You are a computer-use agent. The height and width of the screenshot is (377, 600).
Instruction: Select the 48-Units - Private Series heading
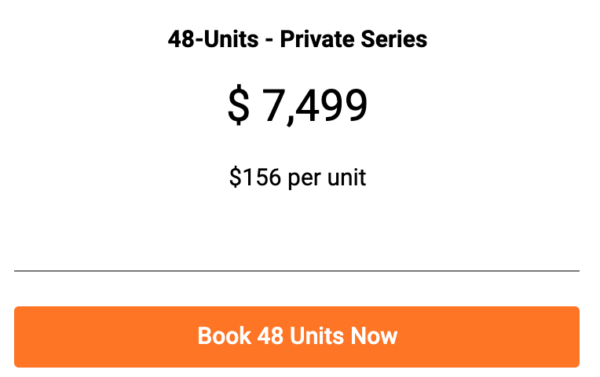(297, 39)
